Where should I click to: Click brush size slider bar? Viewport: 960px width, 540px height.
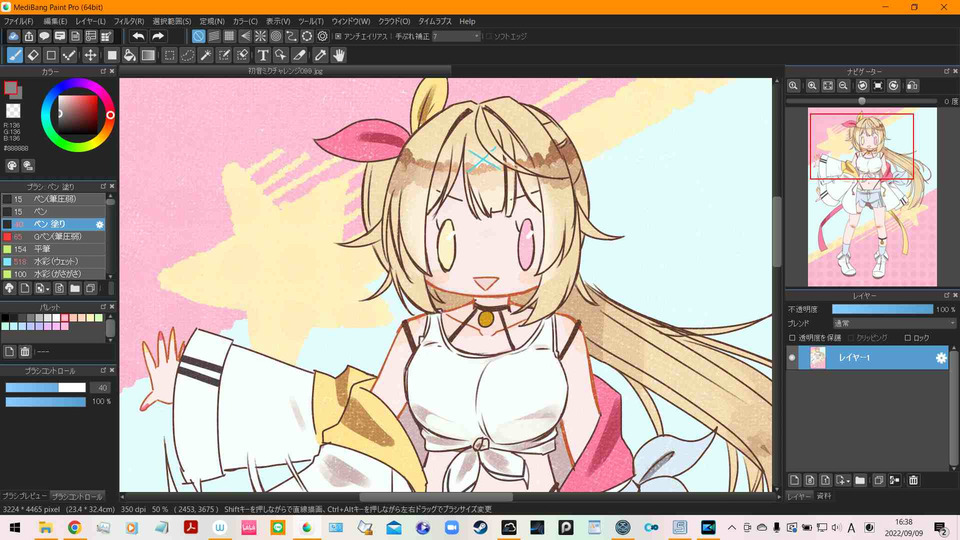pos(46,388)
